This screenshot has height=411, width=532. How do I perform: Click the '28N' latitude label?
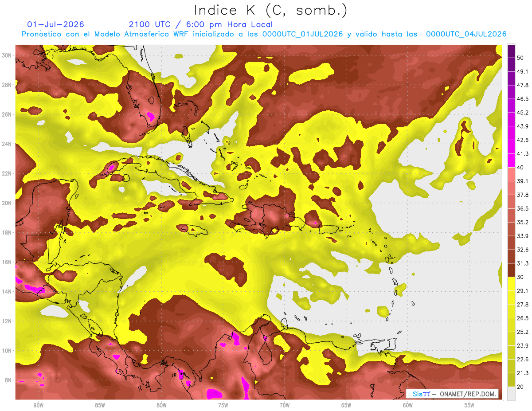coord(7,85)
